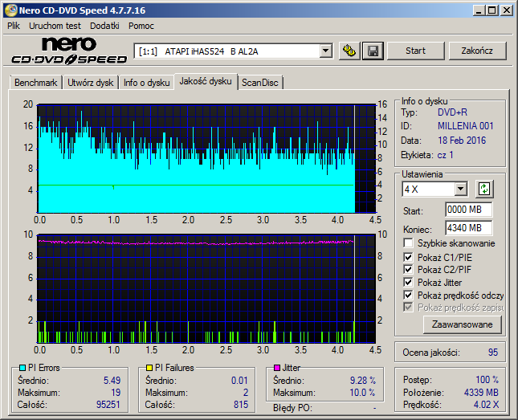Click the save floppy disk icon
Image resolution: width=518 pixels, height=420 pixels.
[x=373, y=51]
